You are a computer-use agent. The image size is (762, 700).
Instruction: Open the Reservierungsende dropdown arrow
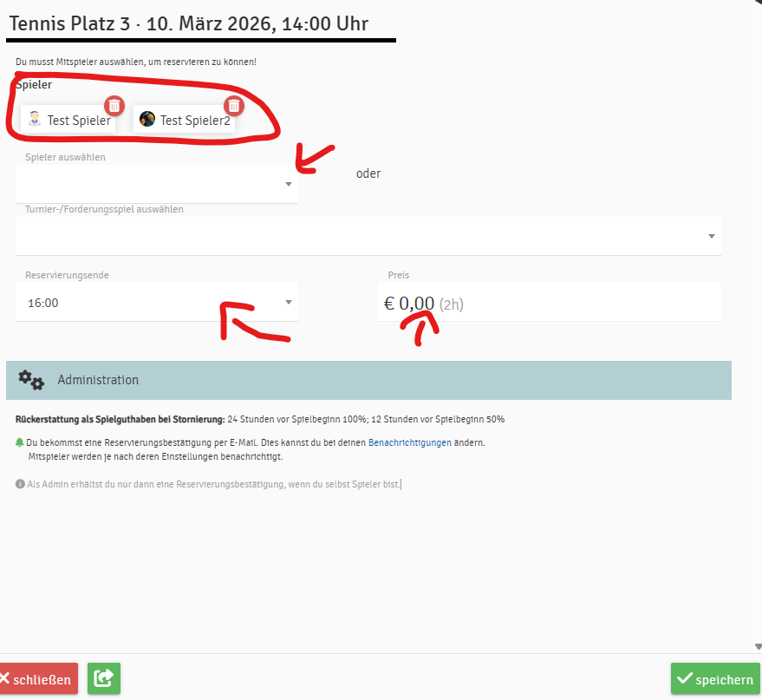pos(288,303)
